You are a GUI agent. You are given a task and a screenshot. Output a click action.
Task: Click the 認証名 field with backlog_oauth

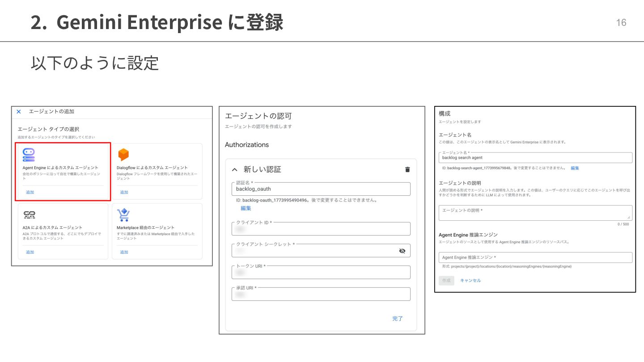click(x=321, y=189)
